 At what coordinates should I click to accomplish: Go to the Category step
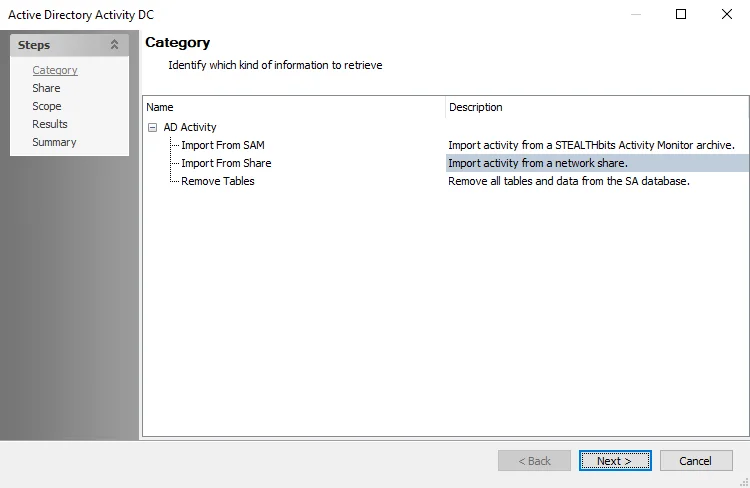pyautogui.click(x=55, y=70)
